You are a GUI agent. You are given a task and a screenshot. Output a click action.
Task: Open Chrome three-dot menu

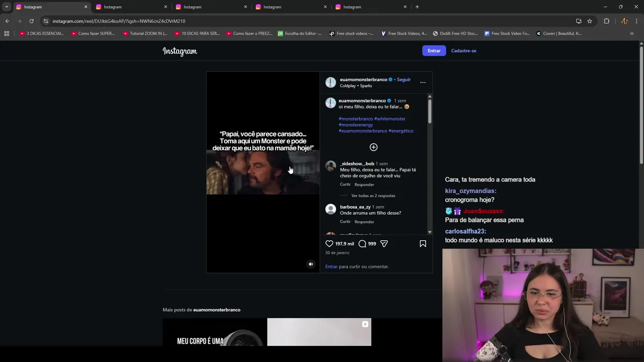[637, 21]
